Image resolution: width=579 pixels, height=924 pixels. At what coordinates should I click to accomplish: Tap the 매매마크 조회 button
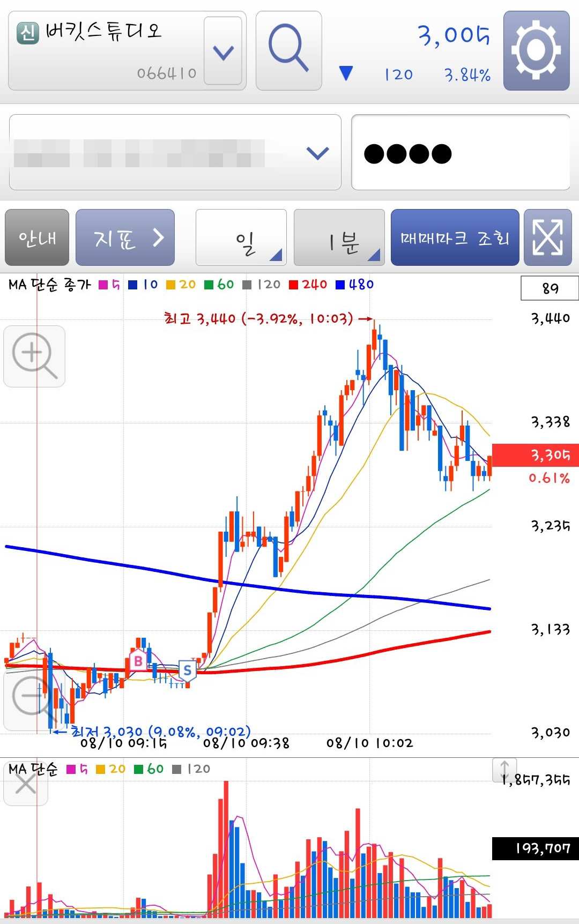[x=455, y=237]
